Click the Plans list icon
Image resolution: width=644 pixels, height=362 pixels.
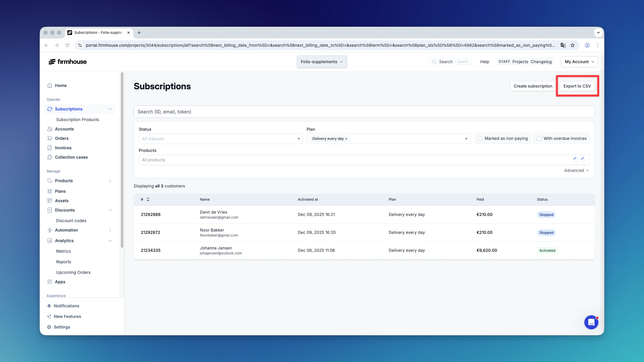click(50, 191)
